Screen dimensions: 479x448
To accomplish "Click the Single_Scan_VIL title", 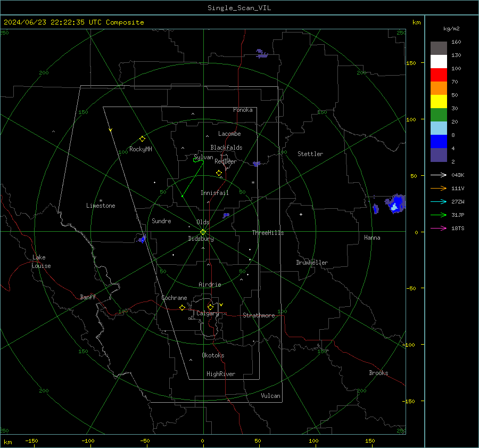I will pyautogui.click(x=239, y=8).
